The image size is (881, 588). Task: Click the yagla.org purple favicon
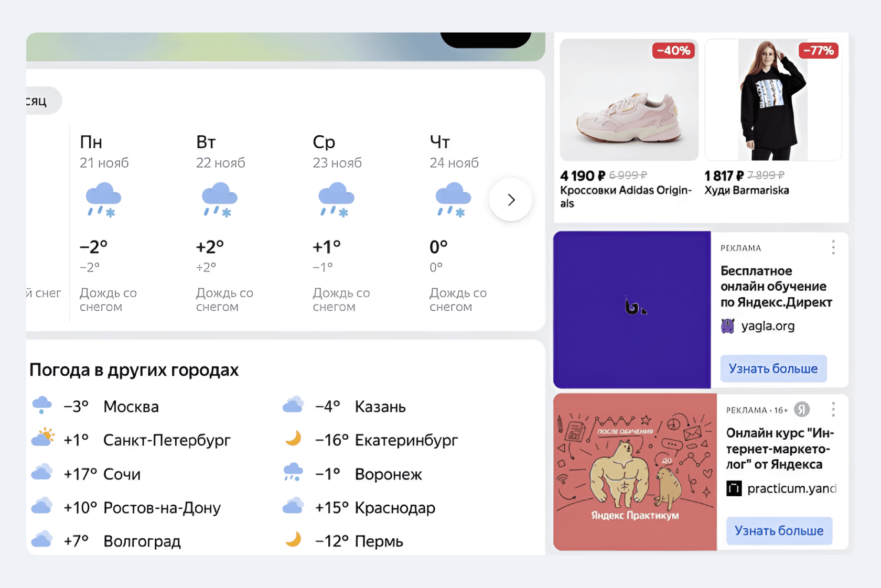click(x=728, y=326)
